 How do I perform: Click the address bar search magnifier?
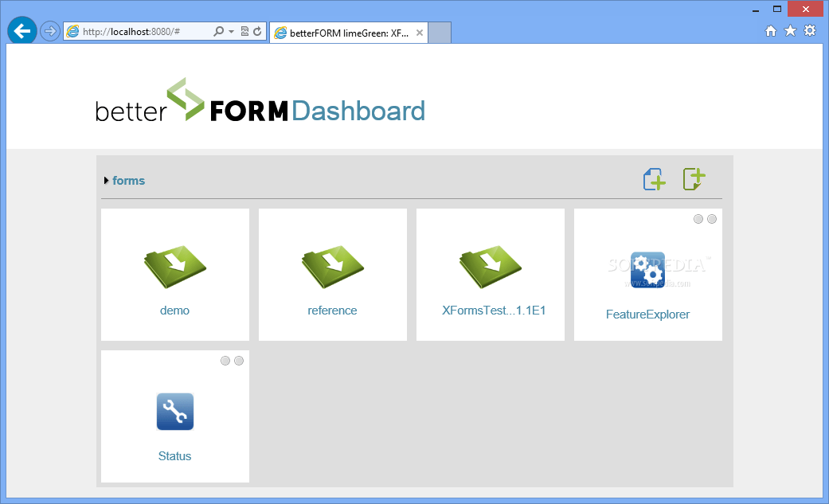point(218,31)
